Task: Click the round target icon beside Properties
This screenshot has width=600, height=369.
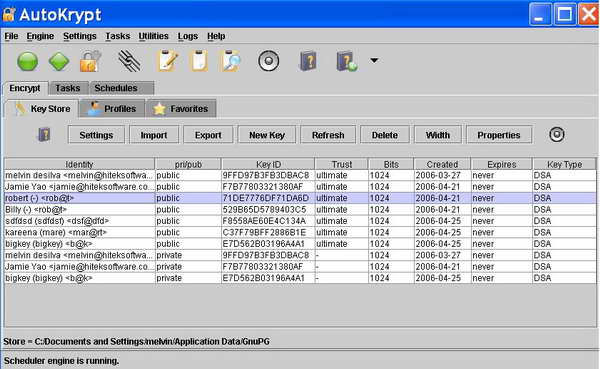Action: 557,135
